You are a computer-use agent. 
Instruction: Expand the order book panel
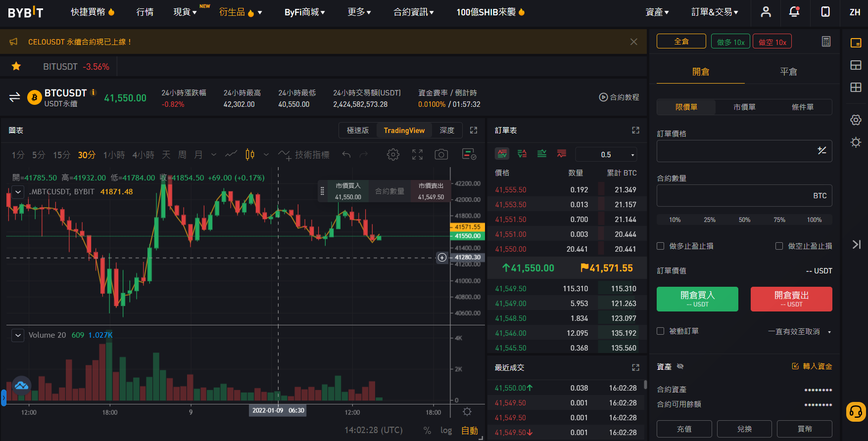(636, 130)
